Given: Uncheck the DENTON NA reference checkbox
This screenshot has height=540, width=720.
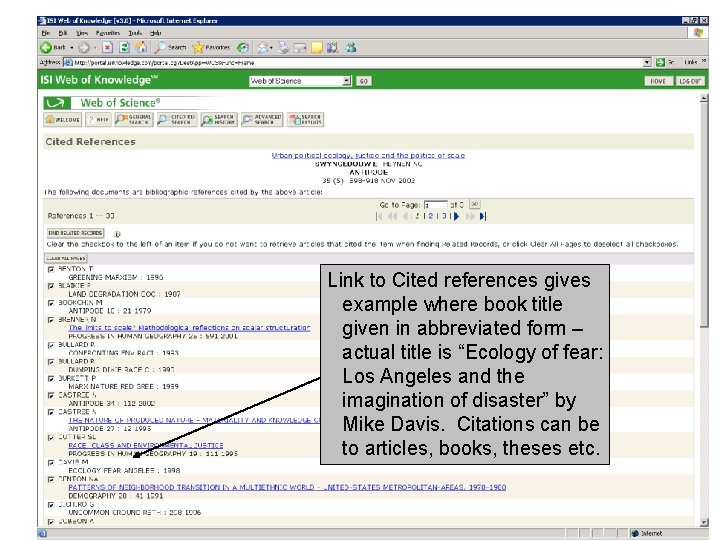Looking at the screenshot, I should point(51,479).
